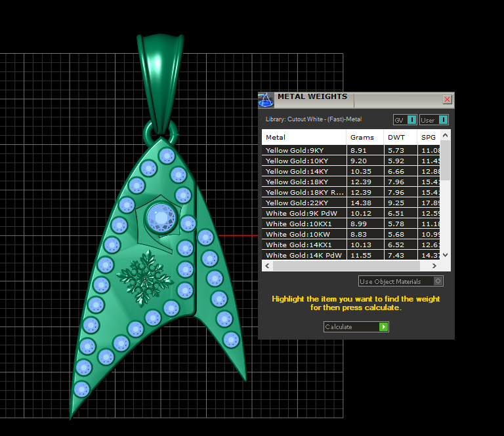Close the Metal Weights panel
This screenshot has width=504, height=436.
[x=447, y=100]
